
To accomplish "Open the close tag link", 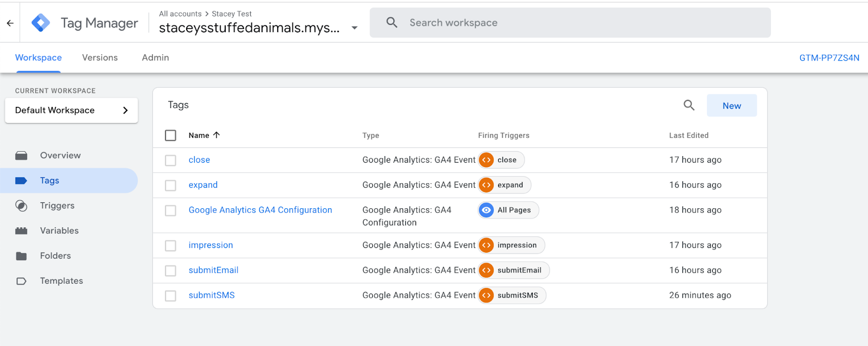I will click(x=199, y=160).
